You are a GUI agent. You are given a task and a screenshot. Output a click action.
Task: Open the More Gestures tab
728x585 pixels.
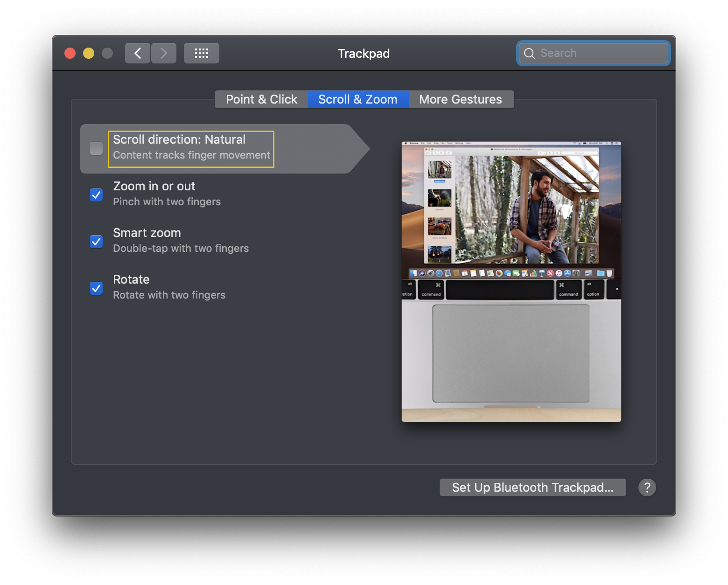[460, 99]
